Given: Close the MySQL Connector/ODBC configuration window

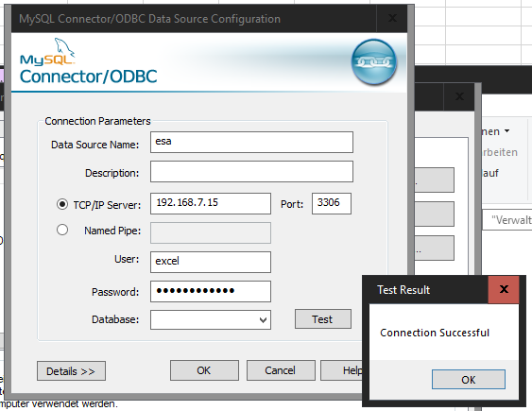Looking at the screenshot, I should 392,18.
